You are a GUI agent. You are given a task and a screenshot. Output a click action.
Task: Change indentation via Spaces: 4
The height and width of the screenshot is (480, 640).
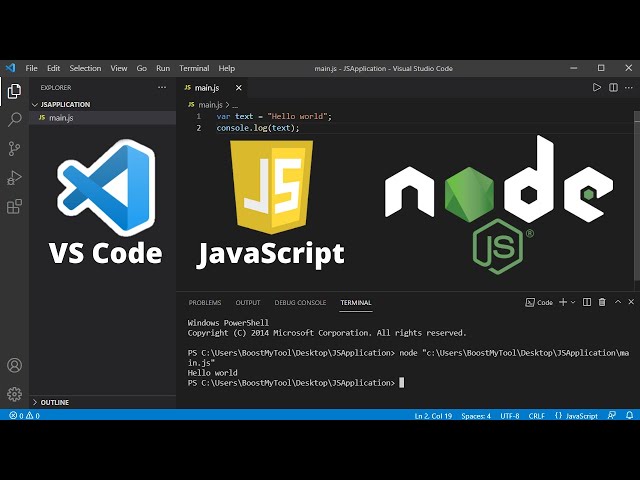pos(476,416)
